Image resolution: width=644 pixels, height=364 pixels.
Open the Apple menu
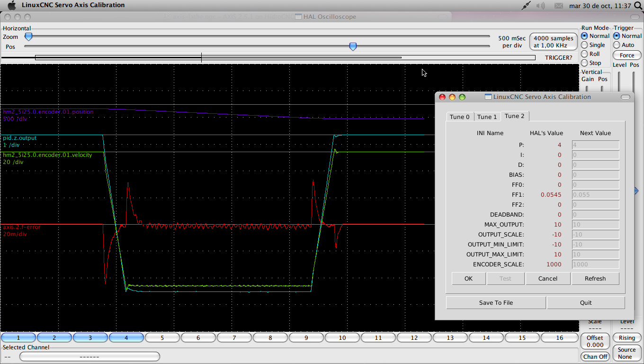tap(12, 5)
